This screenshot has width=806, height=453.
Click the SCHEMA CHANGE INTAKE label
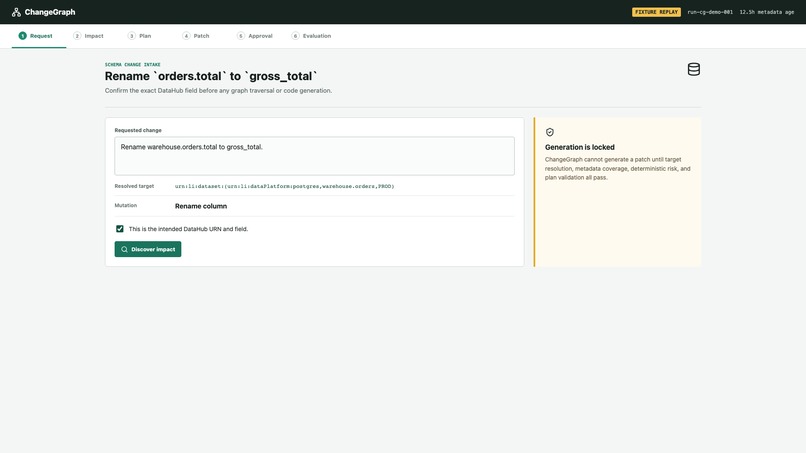pos(133,65)
